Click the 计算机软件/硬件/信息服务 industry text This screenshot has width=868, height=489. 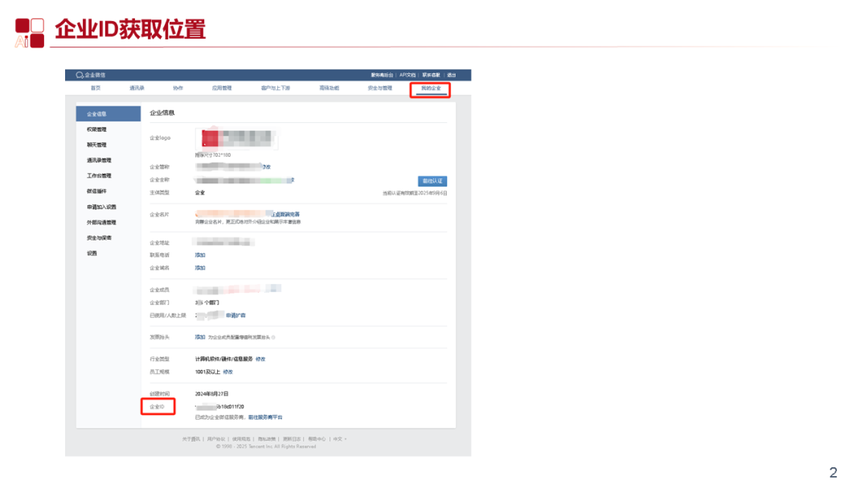pos(223,360)
